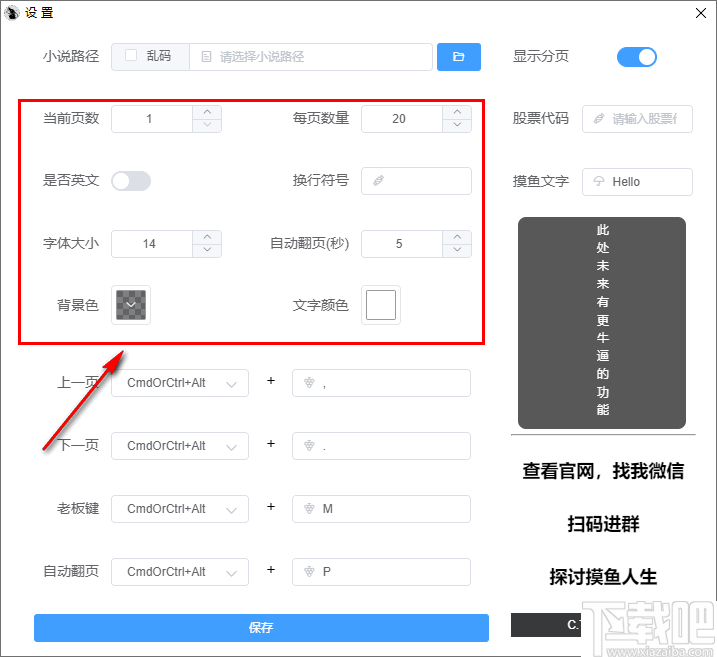Open the 文字颜色 color picker swatch
Image resolution: width=717 pixels, height=657 pixels.
(381, 305)
